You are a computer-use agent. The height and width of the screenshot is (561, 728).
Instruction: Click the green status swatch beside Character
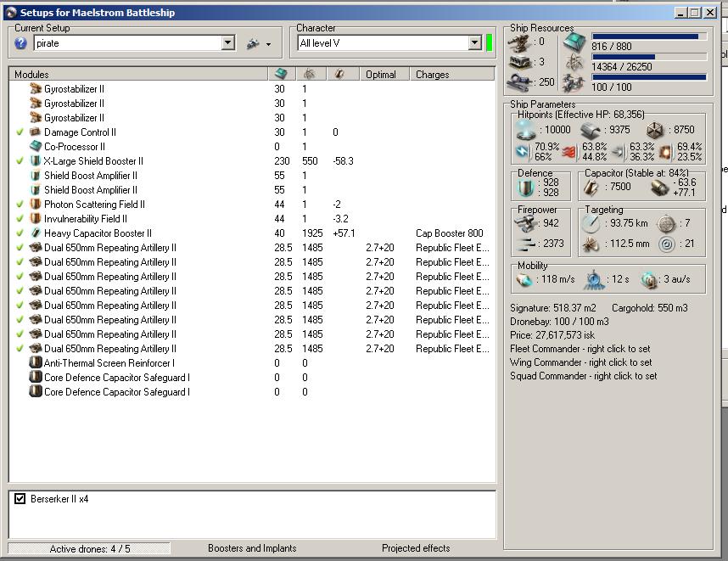(490, 43)
